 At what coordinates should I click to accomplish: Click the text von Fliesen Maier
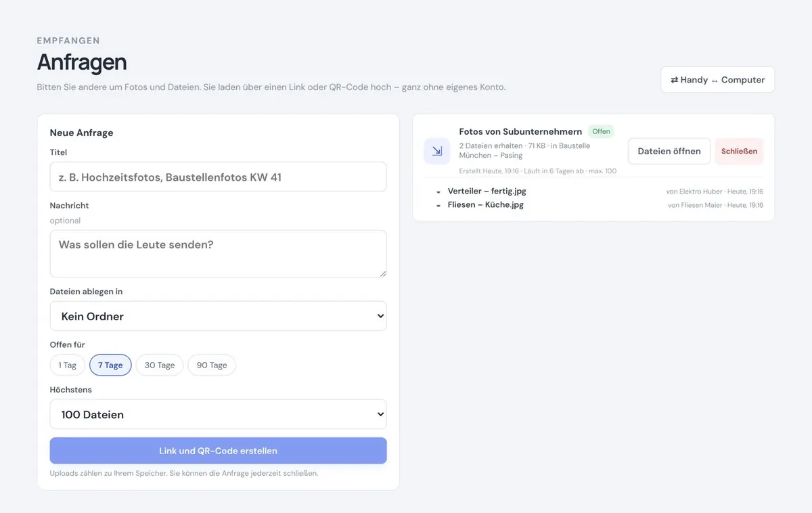[x=695, y=205]
